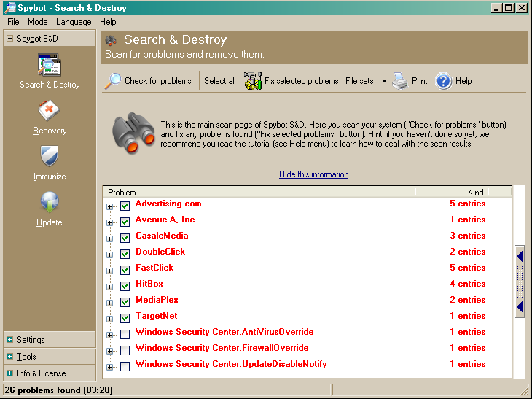Expand the FastClick tree node
The height and width of the screenshot is (399, 532).
coord(109,271)
